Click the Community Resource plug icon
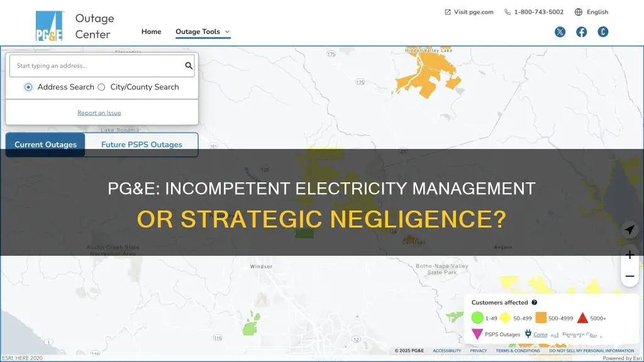Image resolution: width=644 pixels, height=362 pixels. point(528,334)
